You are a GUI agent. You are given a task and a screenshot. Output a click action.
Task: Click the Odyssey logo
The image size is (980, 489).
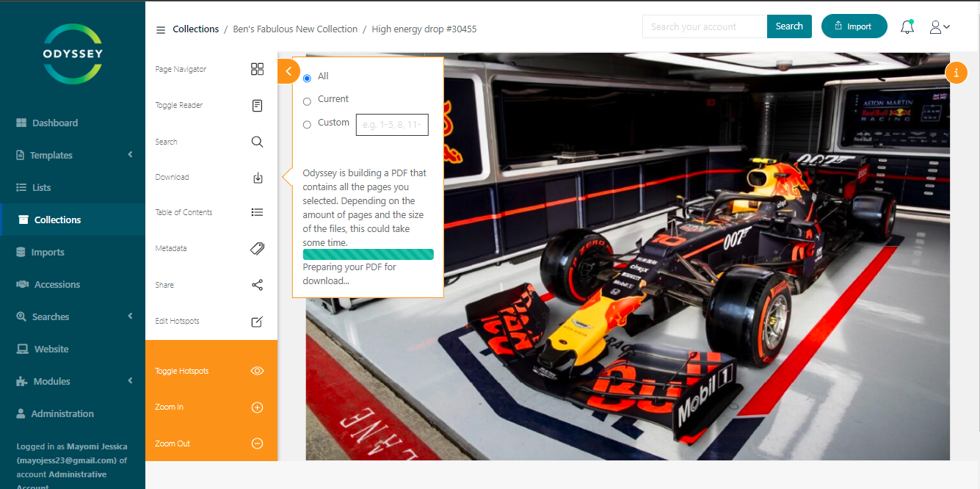(x=73, y=54)
